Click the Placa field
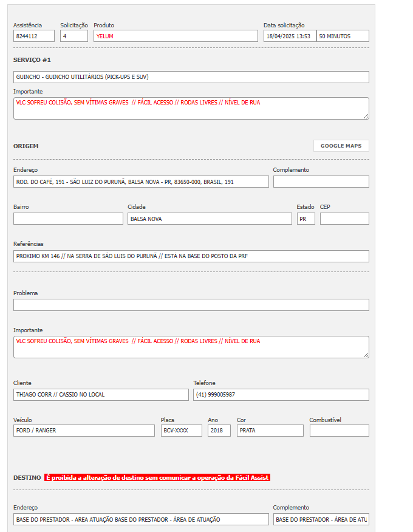Screen dimensions: 413x532 coord(181,431)
